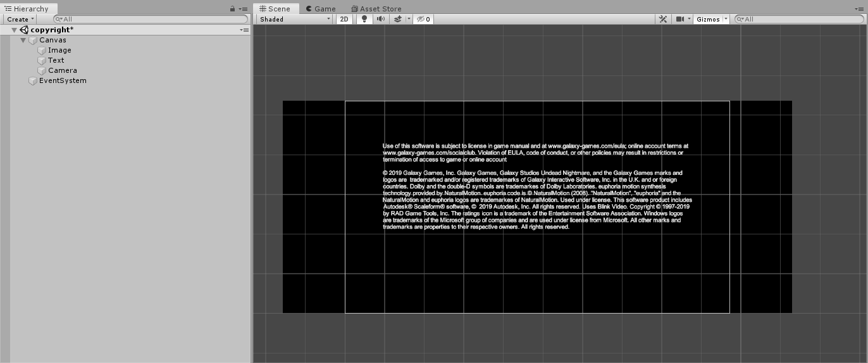Select the Camera object in Hierarchy
Viewport: 868px width, 363px height.
pyautogui.click(x=63, y=70)
